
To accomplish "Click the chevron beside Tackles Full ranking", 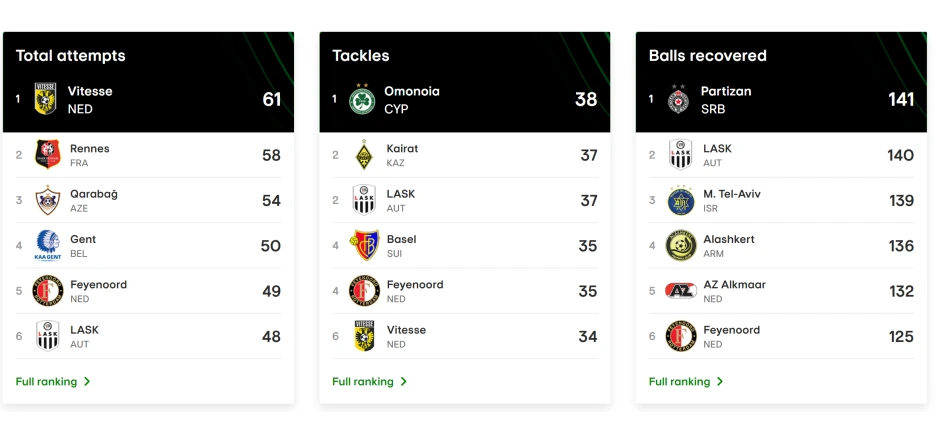I will (x=404, y=381).
